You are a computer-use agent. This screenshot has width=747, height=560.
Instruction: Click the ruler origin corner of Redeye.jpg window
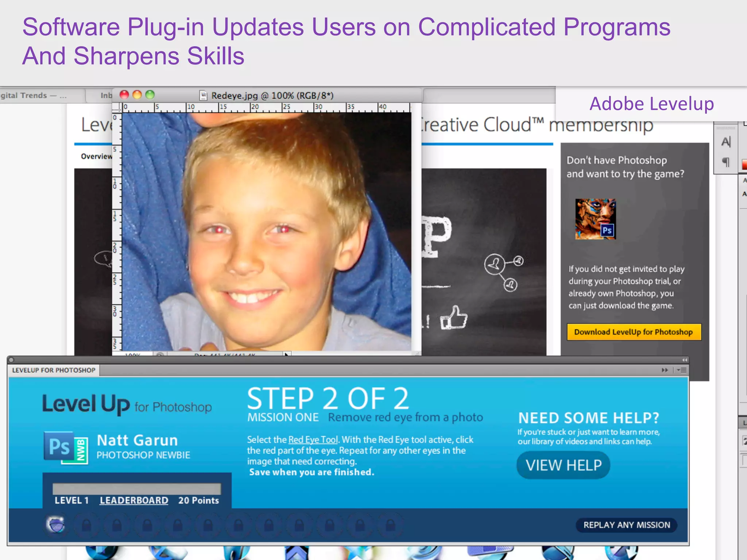coord(117,107)
